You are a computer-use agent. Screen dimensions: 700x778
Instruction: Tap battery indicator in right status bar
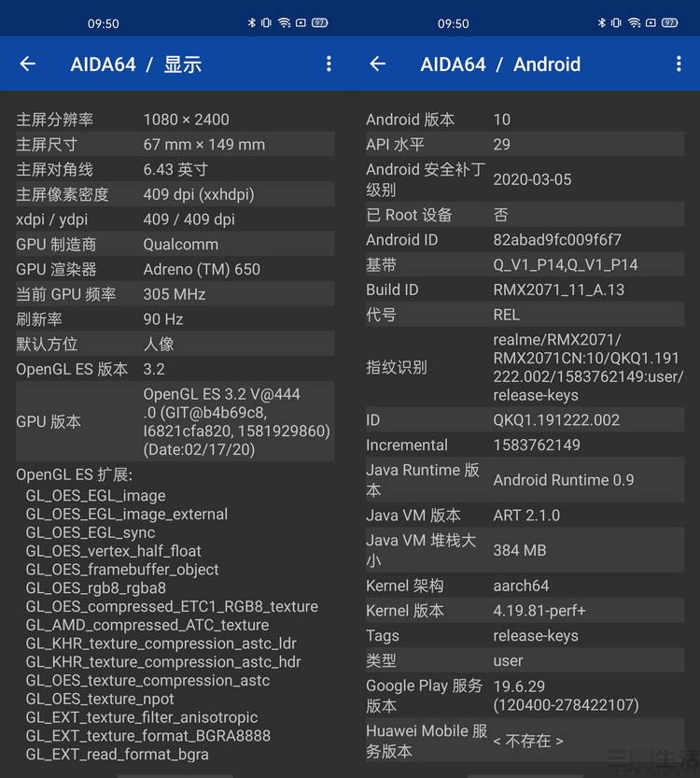coord(670,22)
